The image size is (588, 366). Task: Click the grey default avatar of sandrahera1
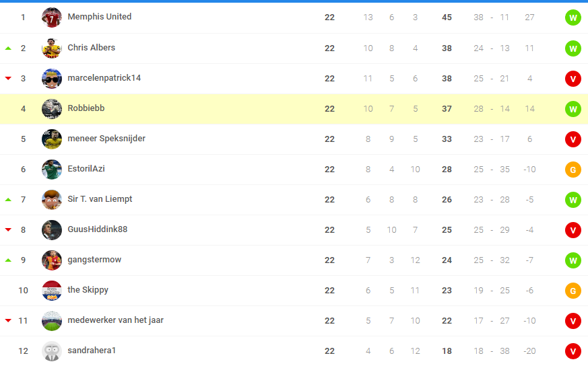tap(52, 351)
